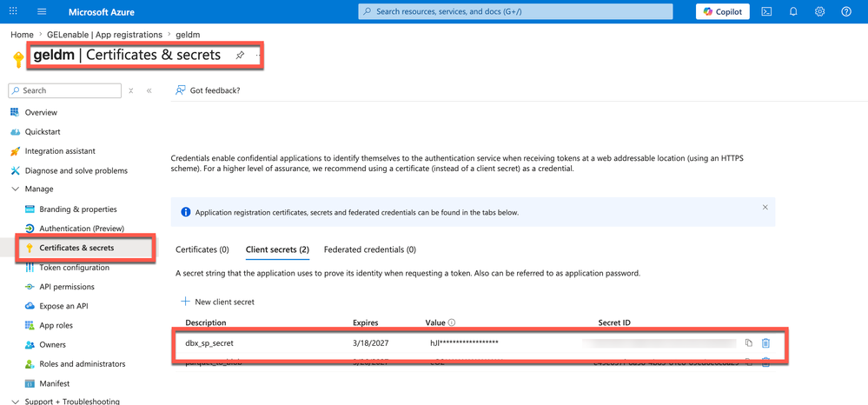This screenshot has height=405, width=868.
Task: Dismiss the blue info banner
Action: 765,207
